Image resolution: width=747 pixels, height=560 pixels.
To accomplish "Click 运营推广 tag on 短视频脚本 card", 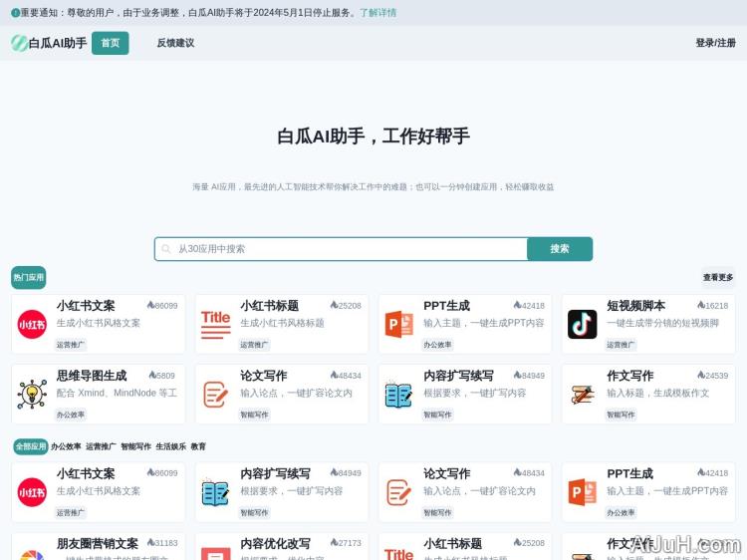I will point(621,345).
